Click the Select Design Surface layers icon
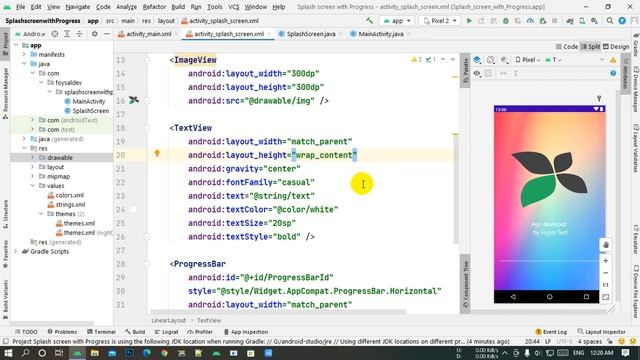This screenshot has width=640, height=360. click(x=477, y=60)
